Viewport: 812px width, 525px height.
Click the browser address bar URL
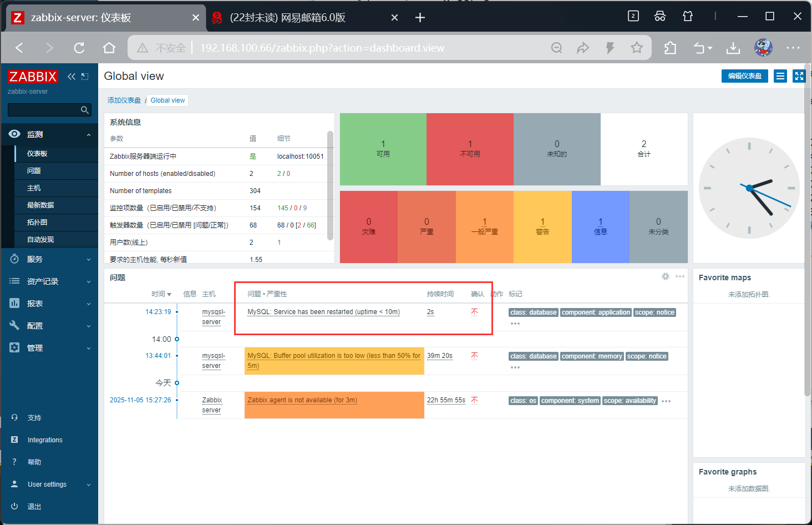(x=322, y=48)
